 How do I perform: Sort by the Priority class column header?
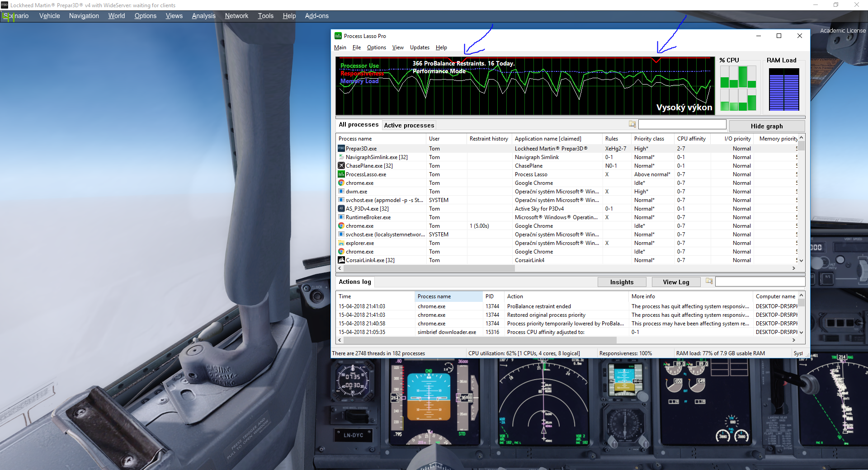pos(653,139)
